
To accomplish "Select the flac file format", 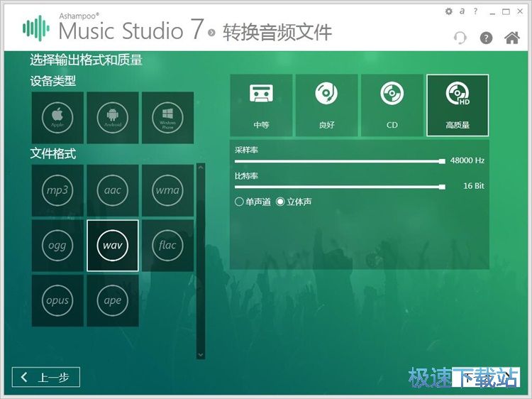I will 167,246.
